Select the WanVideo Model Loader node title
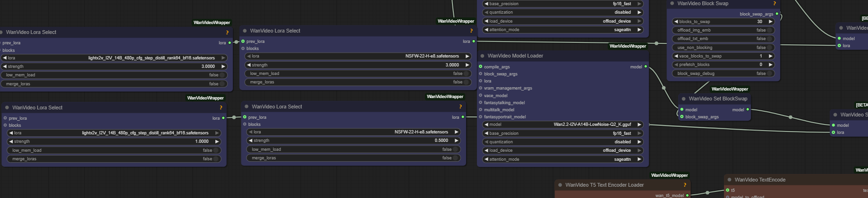Viewport: 868px width, 198px height. pyautogui.click(x=515, y=56)
